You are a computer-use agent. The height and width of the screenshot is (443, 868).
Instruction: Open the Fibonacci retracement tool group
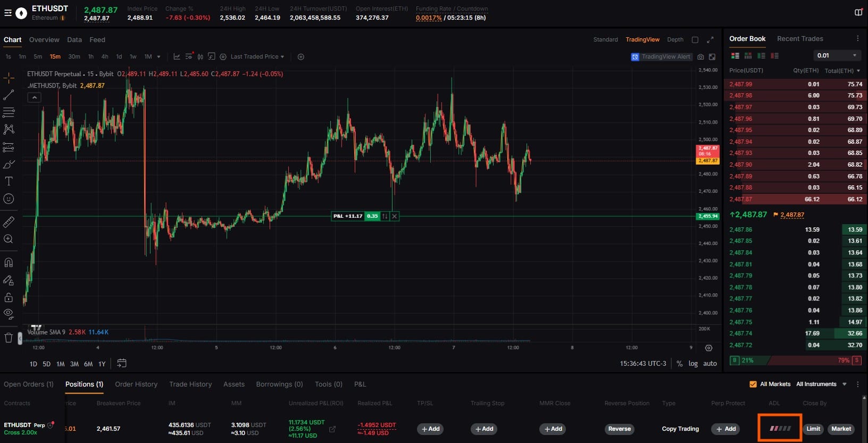click(x=9, y=112)
